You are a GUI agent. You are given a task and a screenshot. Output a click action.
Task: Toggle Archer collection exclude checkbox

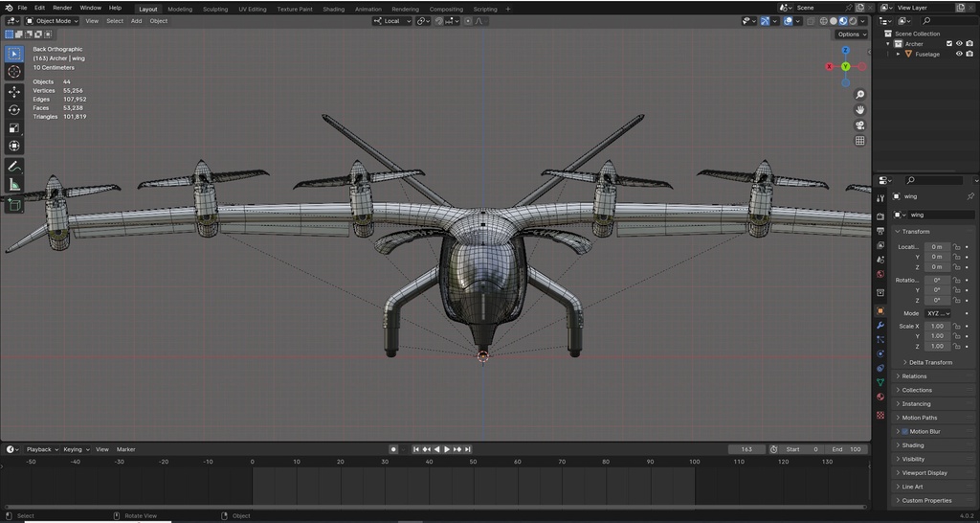click(949, 44)
